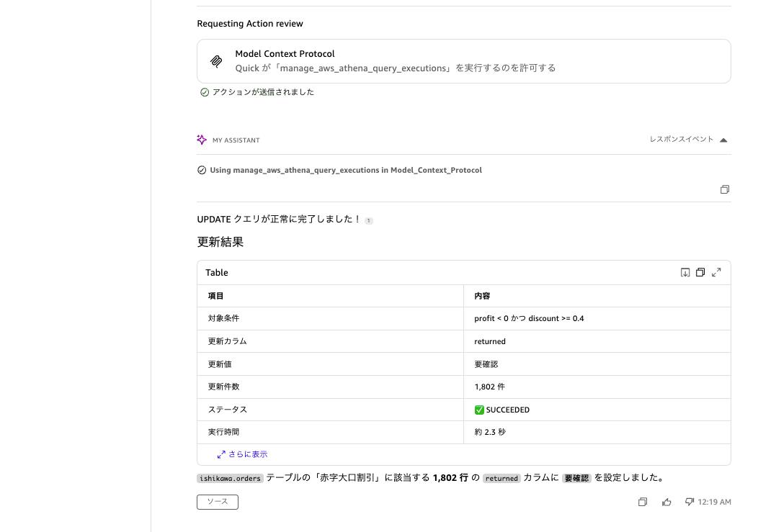Viewport: 776px width, 532px height.
Task: Give thumbs up to response
Action: pos(666,502)
